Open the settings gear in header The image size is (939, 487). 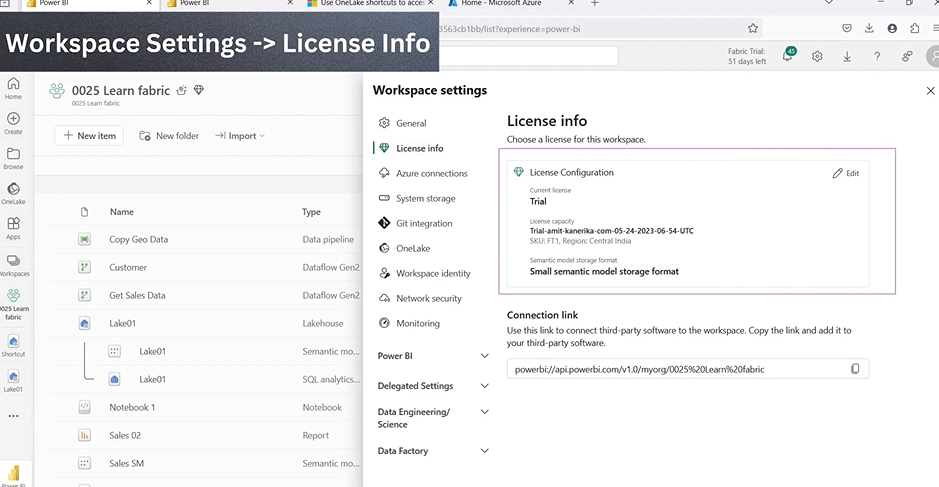pyautogui.click(x=817, y=56)
